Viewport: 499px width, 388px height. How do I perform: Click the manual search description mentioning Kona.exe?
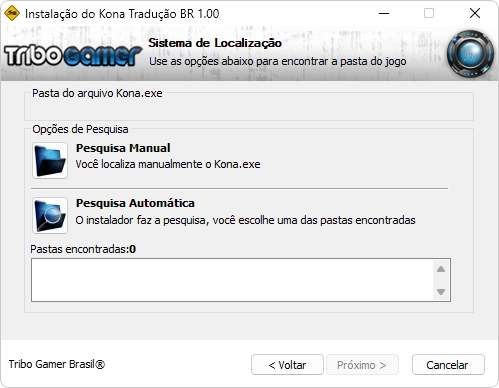[168, 164]
